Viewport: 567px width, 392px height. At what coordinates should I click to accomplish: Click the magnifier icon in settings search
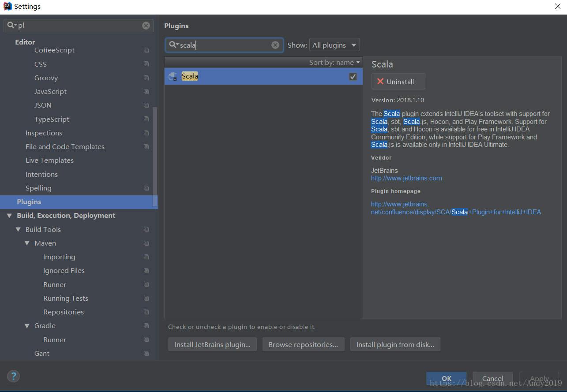12,26
